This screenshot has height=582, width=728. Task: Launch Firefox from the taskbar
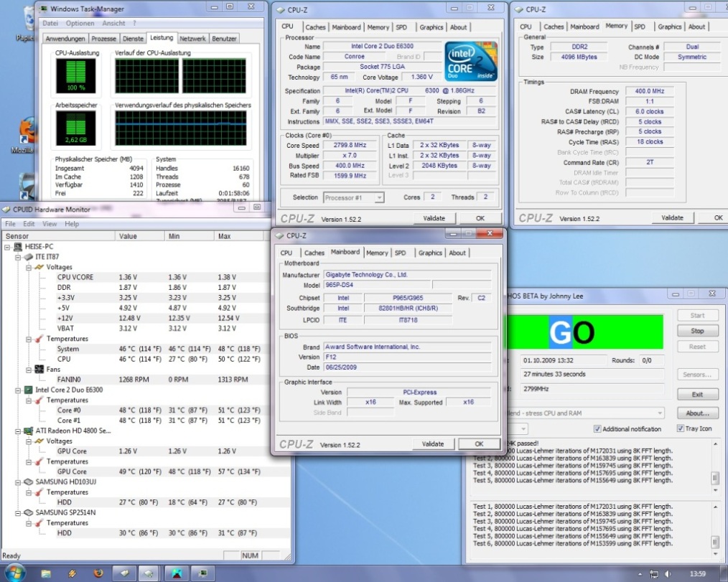point(98,573)
